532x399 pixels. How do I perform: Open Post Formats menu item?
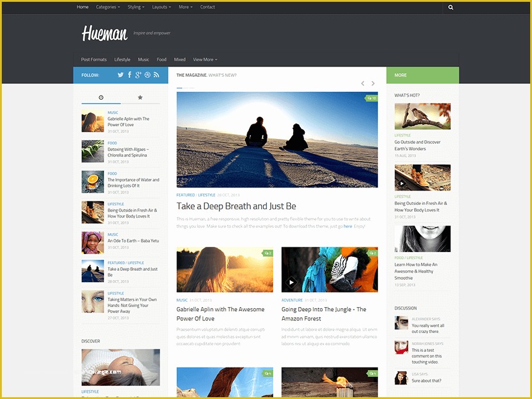point(94,59)
